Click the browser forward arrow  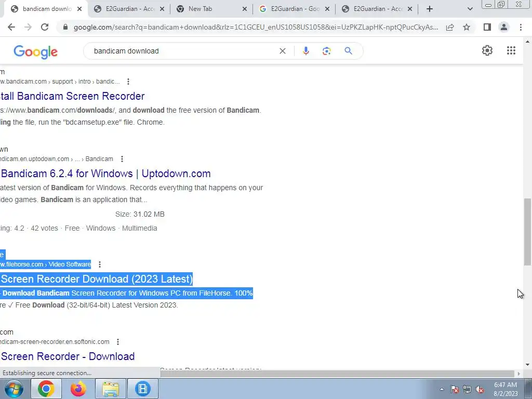pos(28,27)
